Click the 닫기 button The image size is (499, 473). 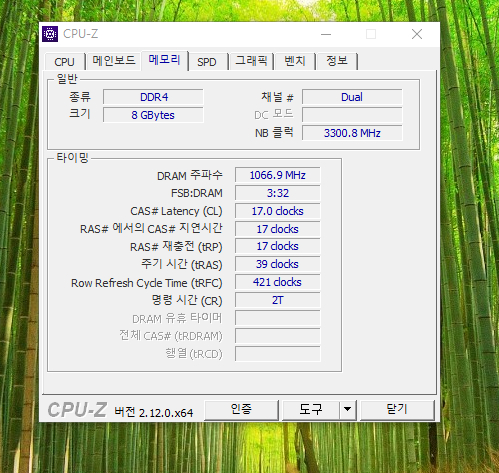tap(397, 410)
